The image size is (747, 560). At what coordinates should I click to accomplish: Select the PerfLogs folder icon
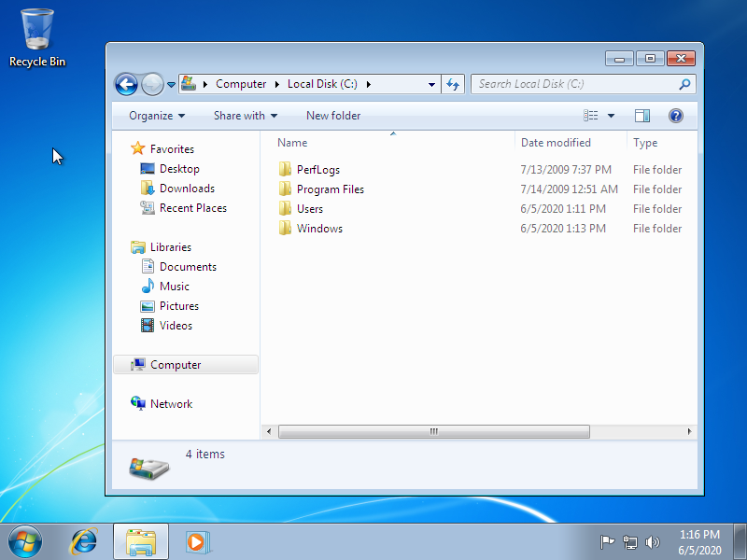[285, 169]
